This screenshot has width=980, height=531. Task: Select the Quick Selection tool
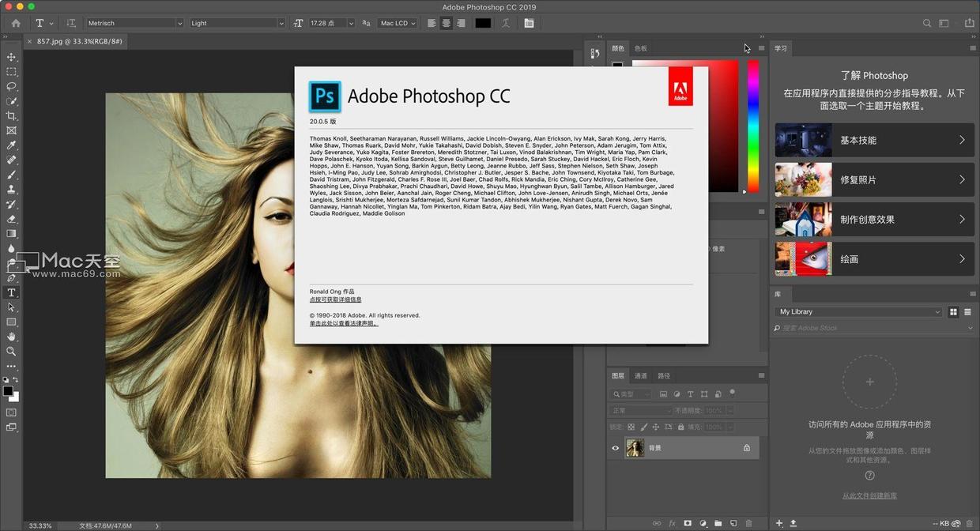tap(11, 101)
